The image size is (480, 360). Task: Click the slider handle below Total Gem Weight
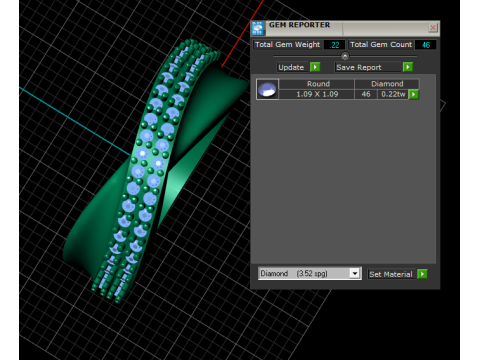tap(345, 56)
